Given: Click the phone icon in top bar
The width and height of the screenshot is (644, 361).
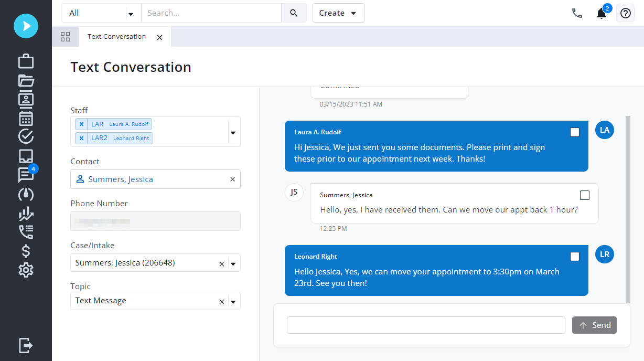Looking at the screenshot, I should (x=577, y=14).
